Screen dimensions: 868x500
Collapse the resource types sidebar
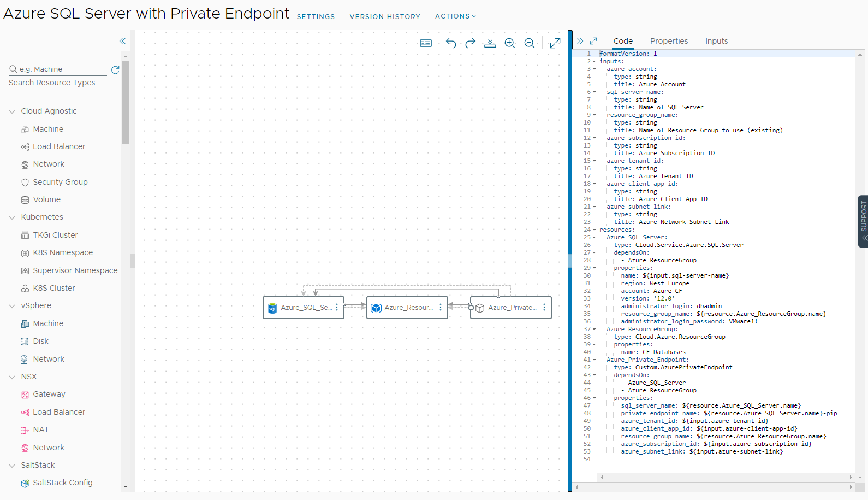point(122,41)
